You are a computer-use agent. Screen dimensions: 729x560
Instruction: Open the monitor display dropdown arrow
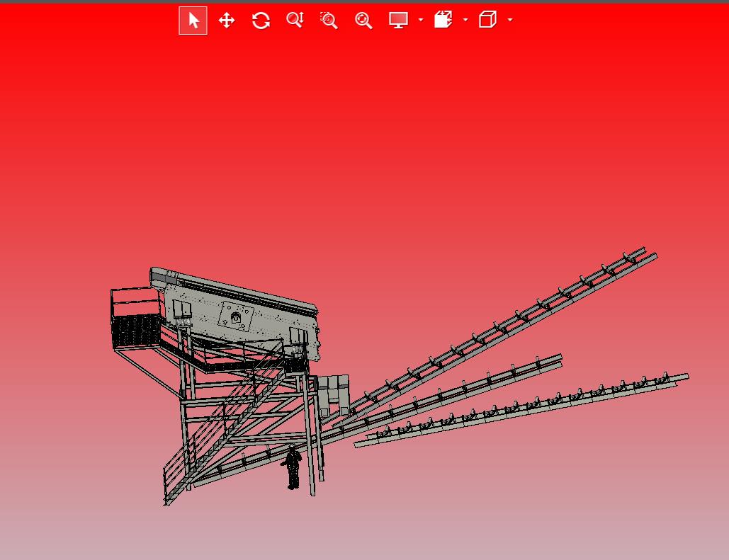[x=421, y=20]
